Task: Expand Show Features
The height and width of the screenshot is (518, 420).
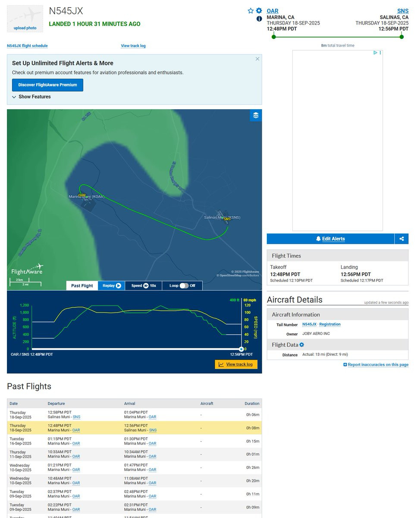Action: pos(31,97)
